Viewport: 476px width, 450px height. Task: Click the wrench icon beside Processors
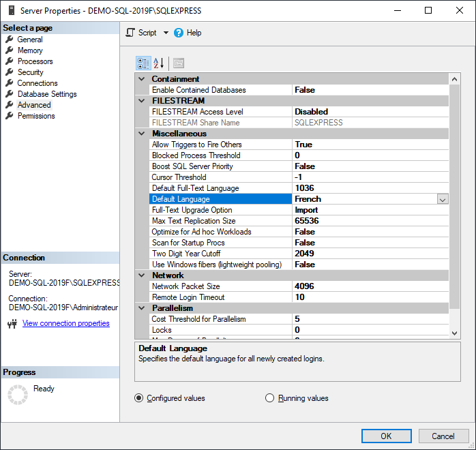point(10,61)
